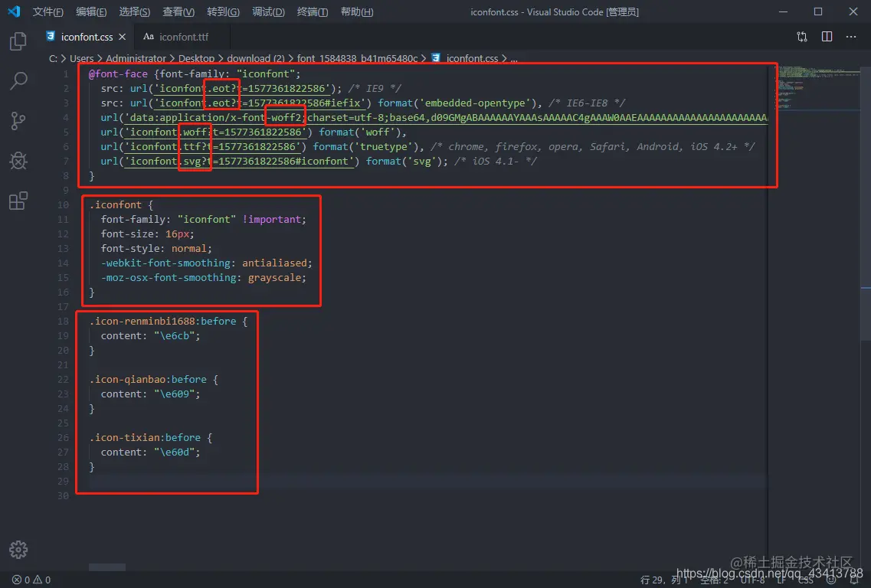Click .icon-renminbi1688:before selector

tap(162, 321)
